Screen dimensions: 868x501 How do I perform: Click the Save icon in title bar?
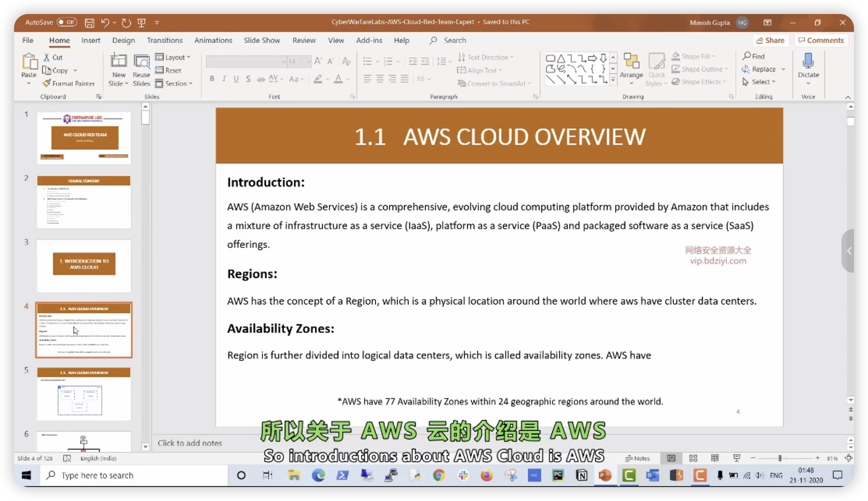tap(89, 23)
